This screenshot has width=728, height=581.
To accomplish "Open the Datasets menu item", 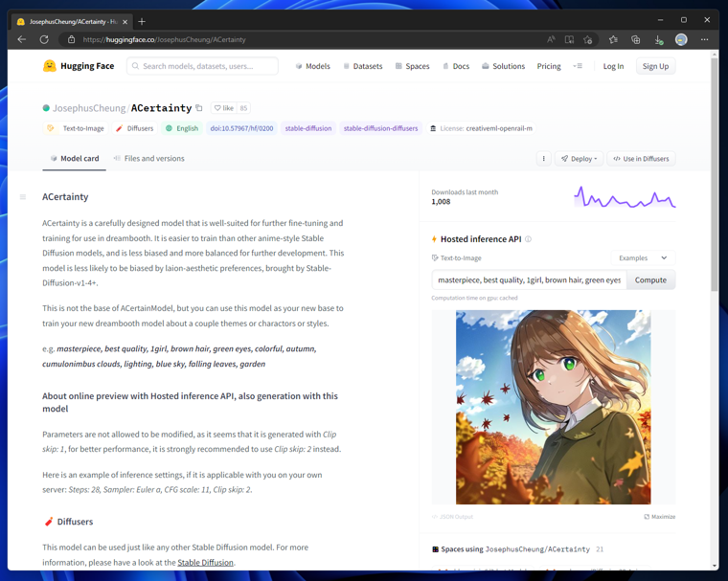I will (363, 66).
